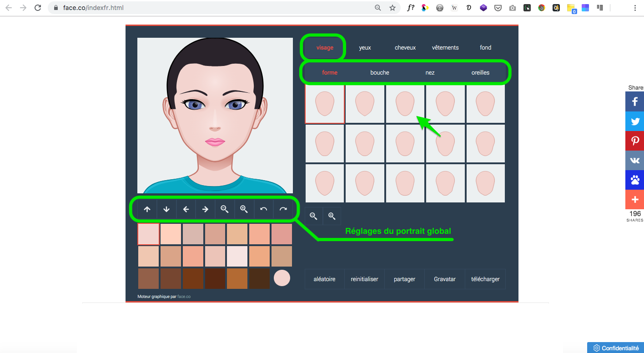Open the Confidentialité settings button

[x=615, y=348]
